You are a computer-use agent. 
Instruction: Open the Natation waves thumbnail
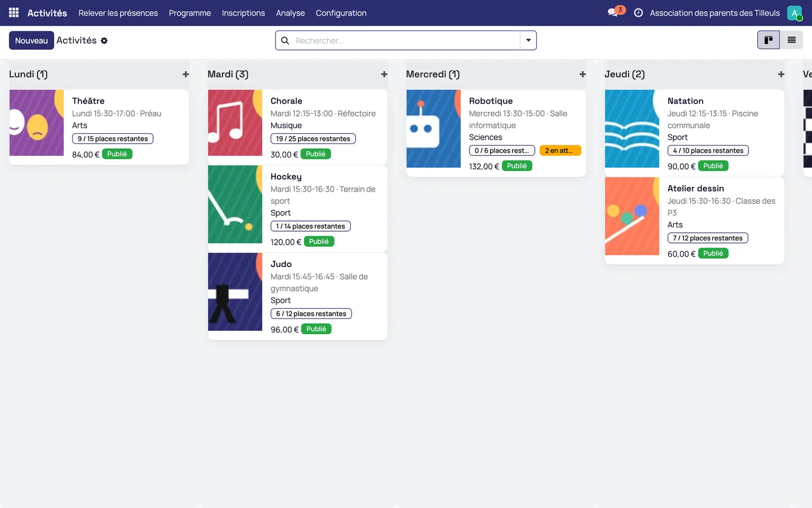pyautogui.click(x=632, y=129)
